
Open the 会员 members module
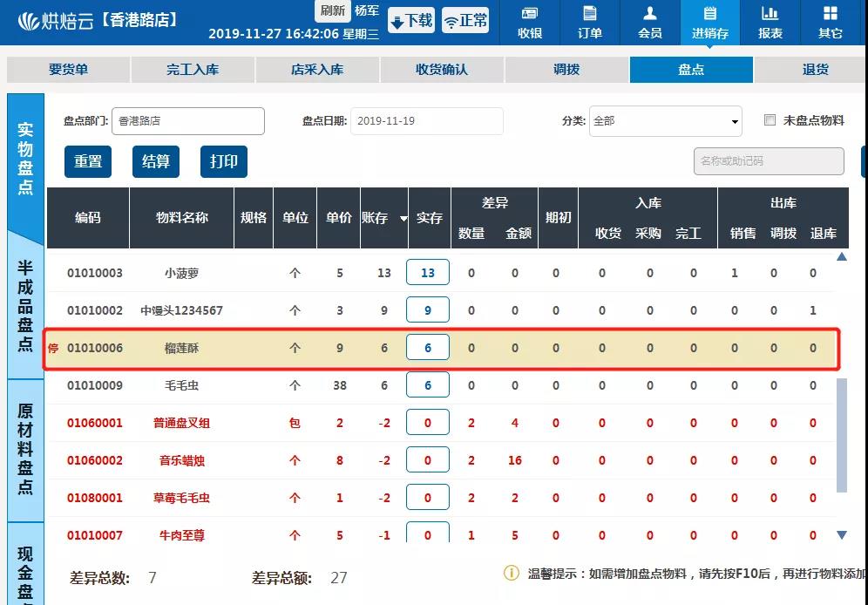(x=649, y=24)
